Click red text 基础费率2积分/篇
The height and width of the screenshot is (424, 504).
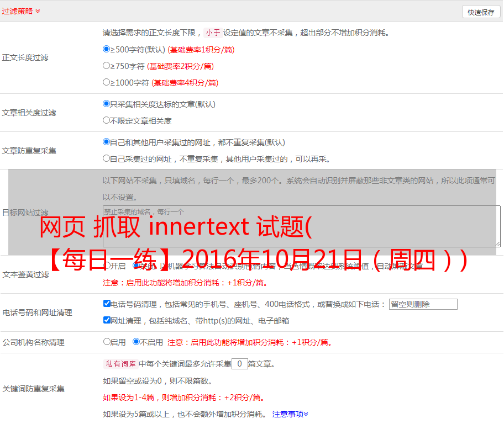[180, 66]
